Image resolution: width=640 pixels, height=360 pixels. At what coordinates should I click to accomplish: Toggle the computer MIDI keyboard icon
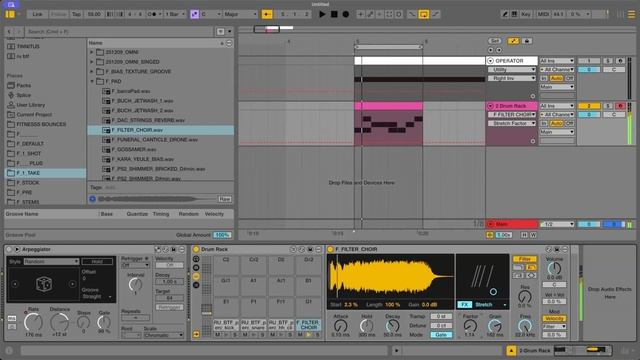point(514,14)
